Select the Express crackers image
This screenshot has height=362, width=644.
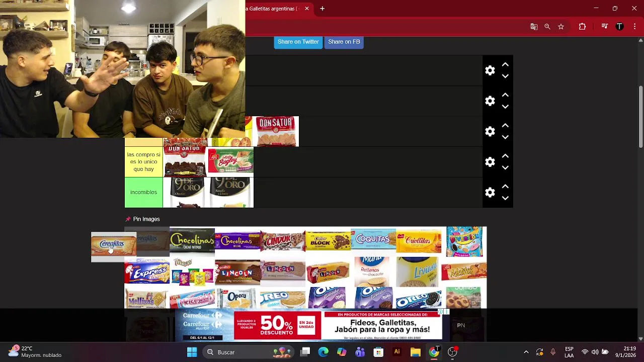147,272
